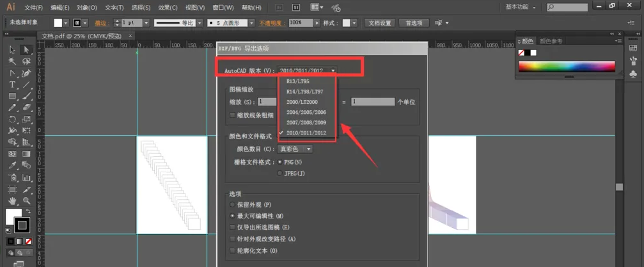Image resolution: width=644 pixels, height=267 pixels.
Task: Select the Pen tool
Action: pyautogui.click(x=27, y=73)
